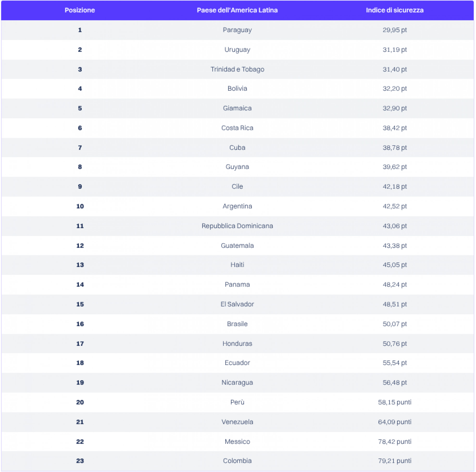
Task: Select the El Salvador cell
Action: point(237,304)
